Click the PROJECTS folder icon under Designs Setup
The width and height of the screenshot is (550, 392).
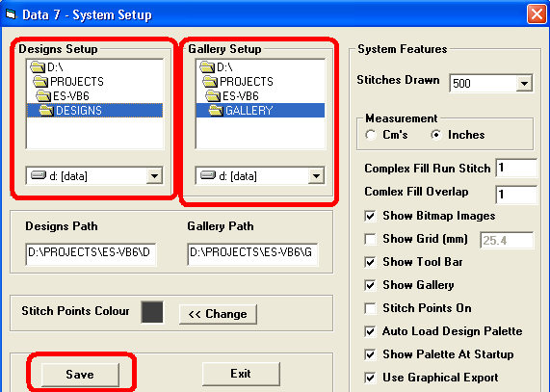[x=40, y=82]
